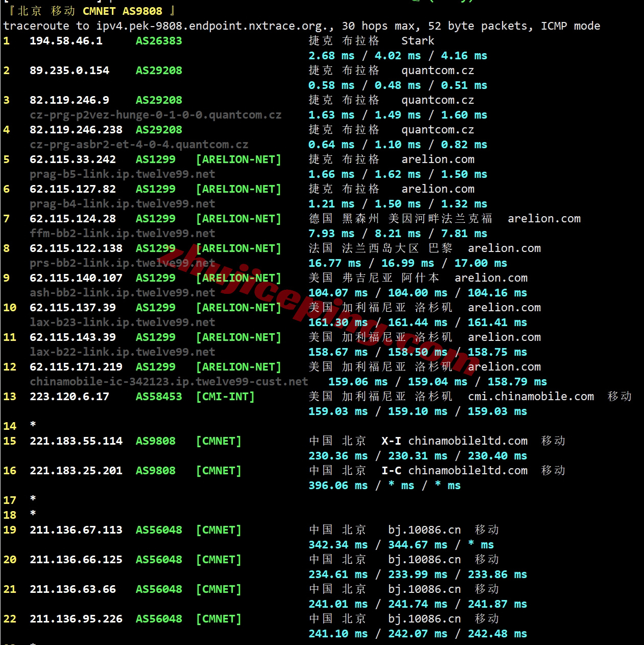Select hostname cz-prg-p2vez-hunge-0-1-0-0.quantcom.cz
This screenshot has width=644, height=645.
pos(156,115)
